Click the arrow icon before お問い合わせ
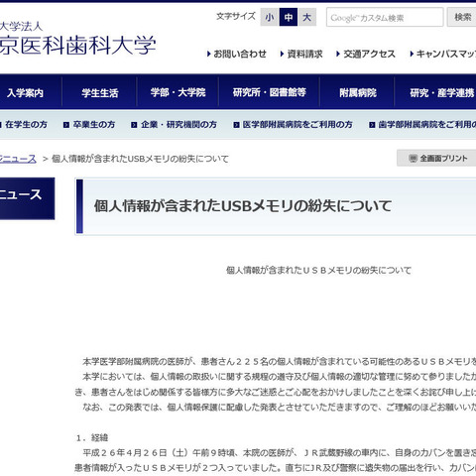The width and height of the screenshot is (476, 476). point(209,54)
